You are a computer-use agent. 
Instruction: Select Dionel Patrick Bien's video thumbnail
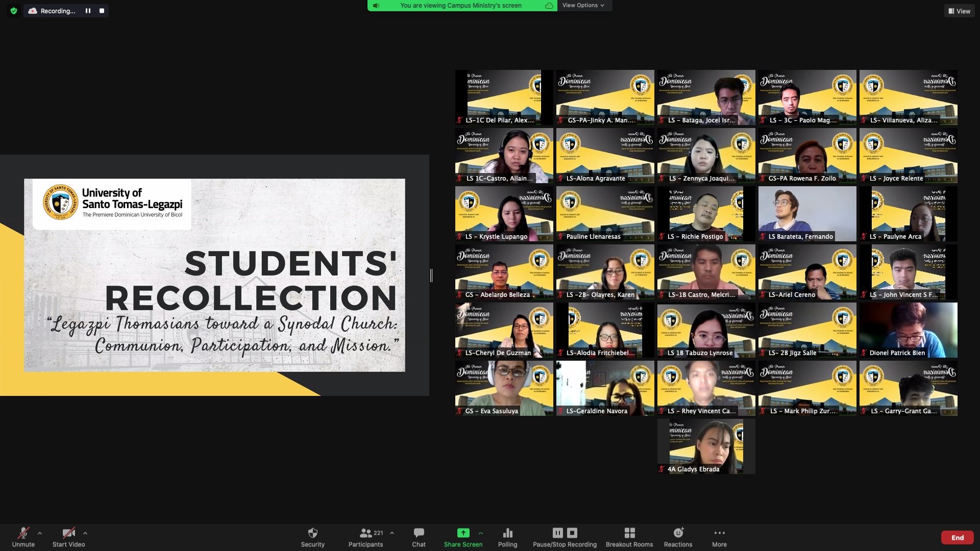908,330
